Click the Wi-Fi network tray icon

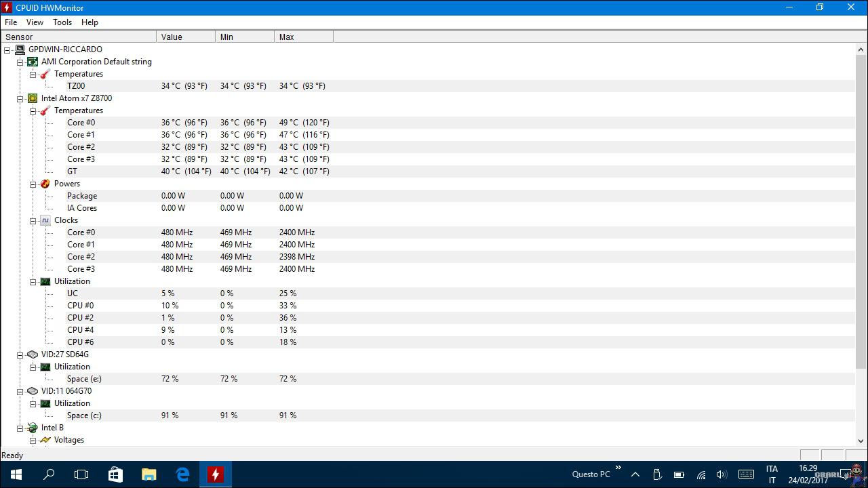pos(701,474)
